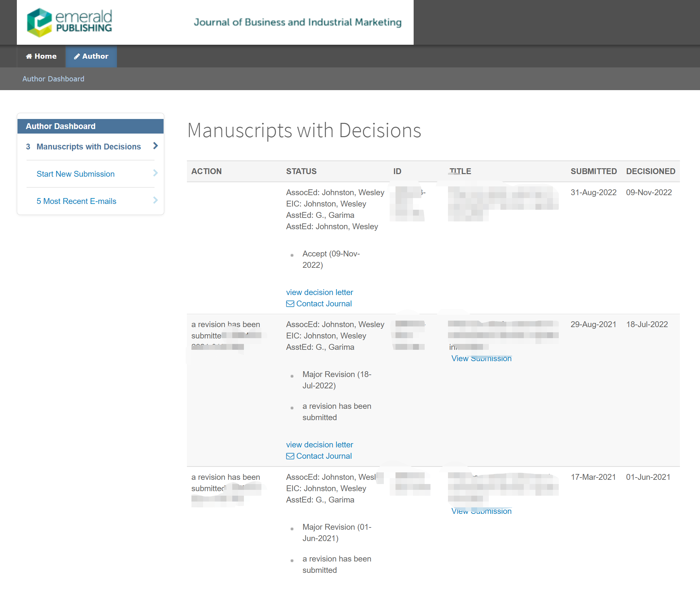
Task: Click envelope icon beside second Contact Journal
Action: click(x=290, y=456)
